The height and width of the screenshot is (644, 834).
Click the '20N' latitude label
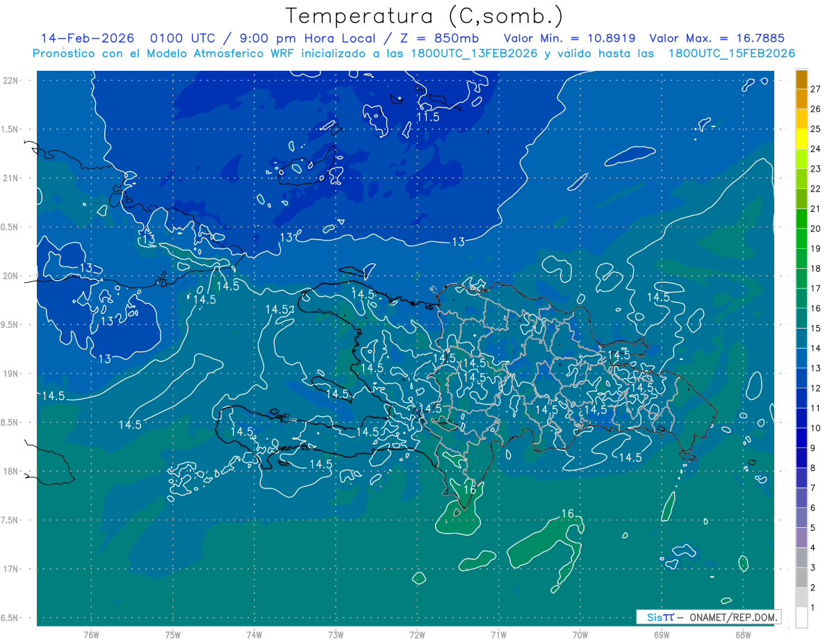(x=12, y=276)
